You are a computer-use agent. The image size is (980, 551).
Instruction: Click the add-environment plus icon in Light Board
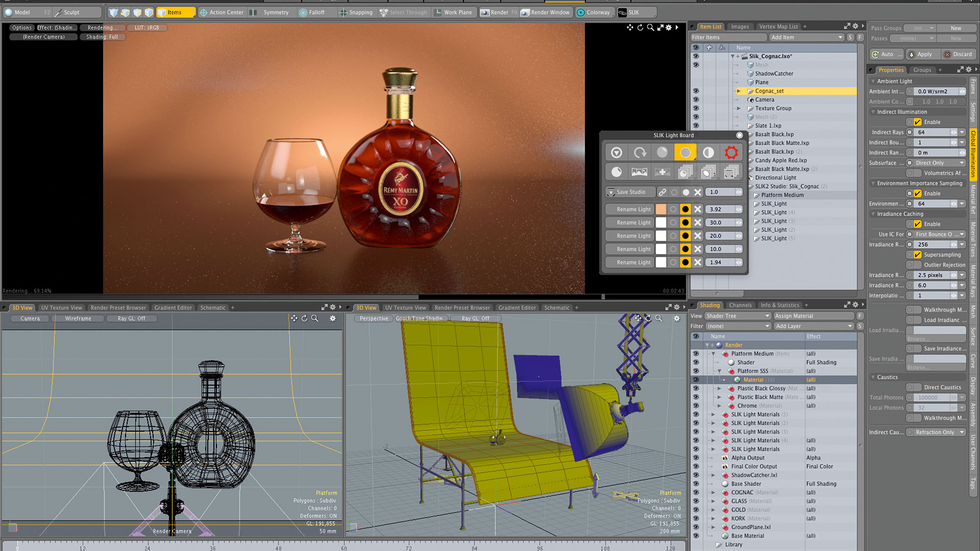(662, 172)
